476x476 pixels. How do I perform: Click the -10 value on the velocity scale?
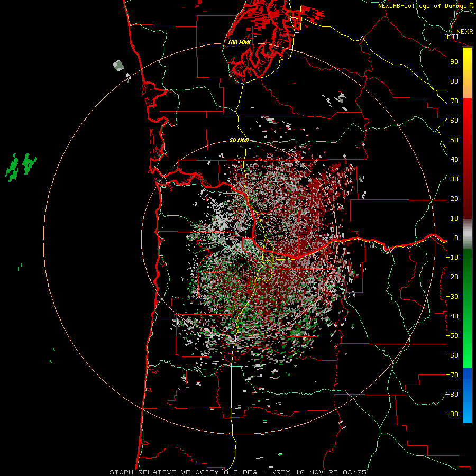coord(452,258)
